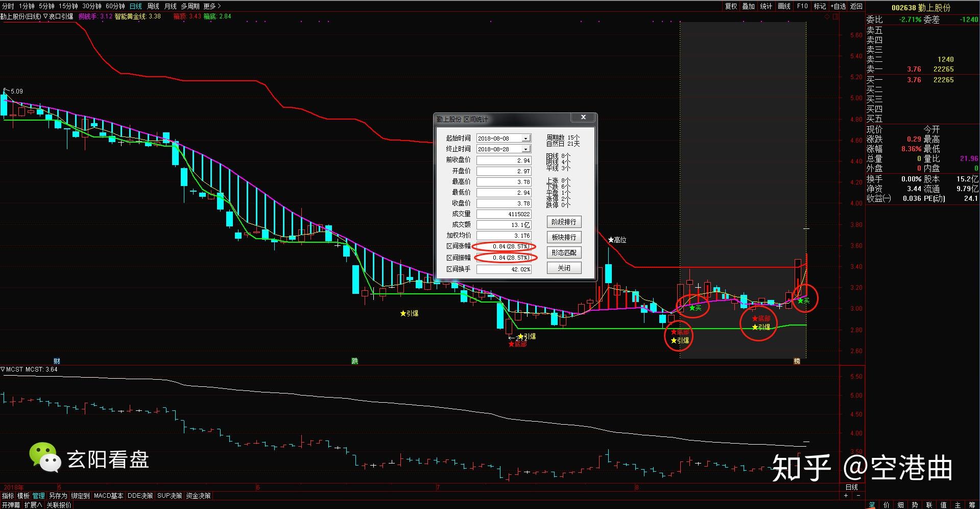Select the MACD基本 indicator tab

click(108, 496)
